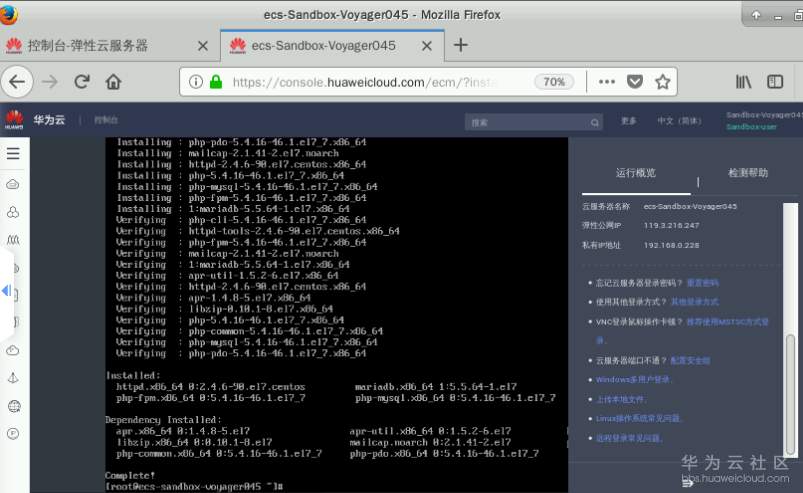This screenshot has width=803, height=493.
Task: Save page to Pocket
Action: 635,82
